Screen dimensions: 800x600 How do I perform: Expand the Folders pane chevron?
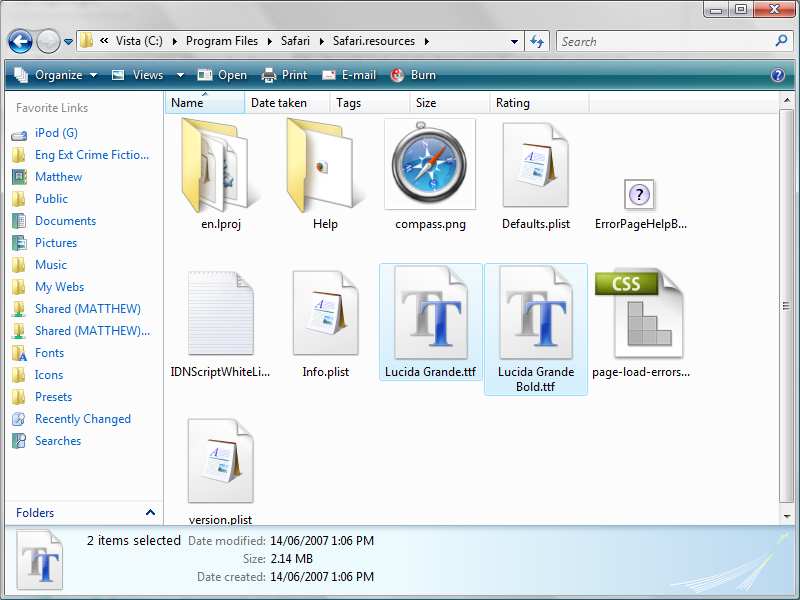pyautogui.click(x=151, y=513)
